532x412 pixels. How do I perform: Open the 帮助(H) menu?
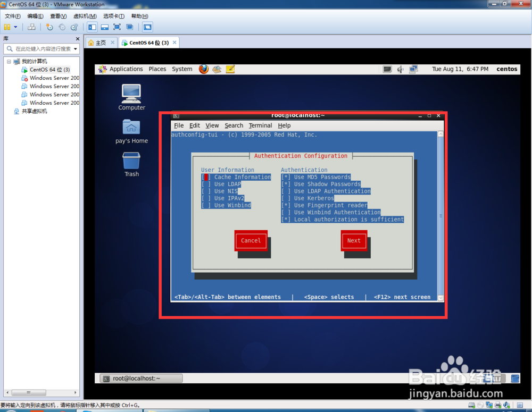point(140,16)
